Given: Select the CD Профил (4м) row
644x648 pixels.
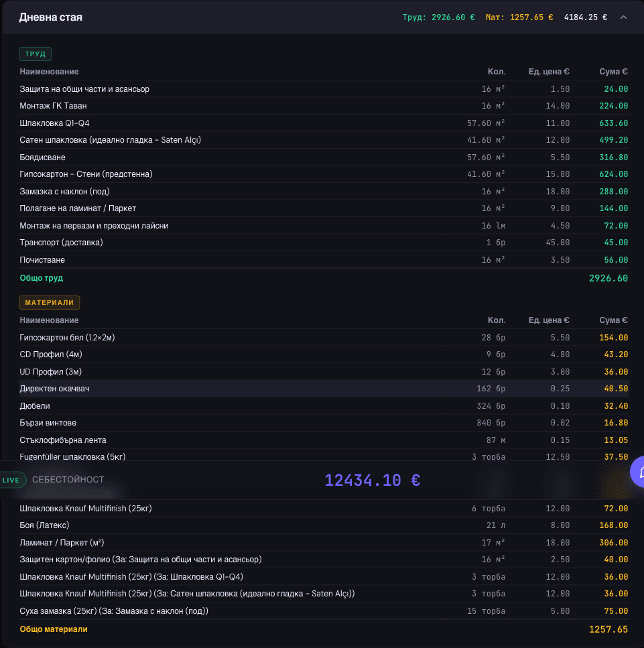Looking at the screenshot, I should coord(324,354).
